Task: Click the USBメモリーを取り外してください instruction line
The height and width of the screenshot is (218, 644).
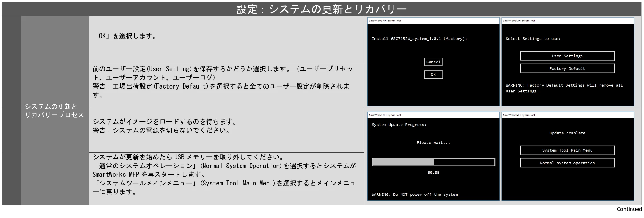Action: (x=189, y=157)
